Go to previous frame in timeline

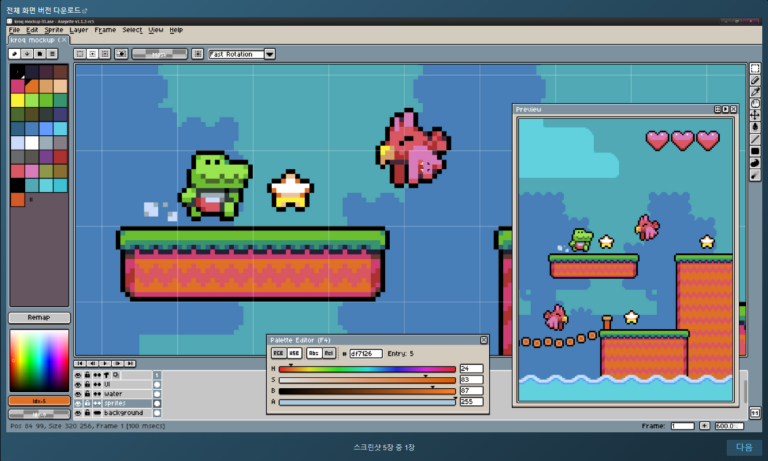pos(93,364)
